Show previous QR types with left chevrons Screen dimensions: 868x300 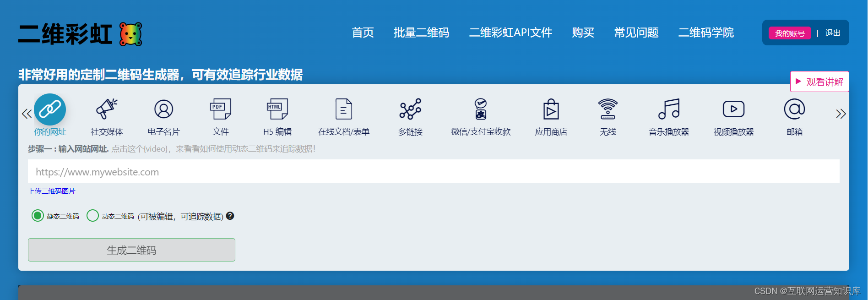(27, 114)
